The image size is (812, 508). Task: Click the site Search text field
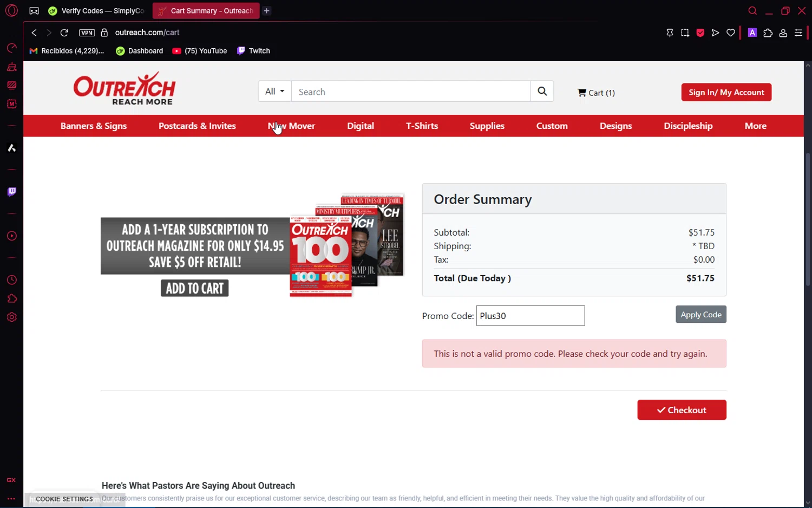pyautogui.click(x=411, y=92)
